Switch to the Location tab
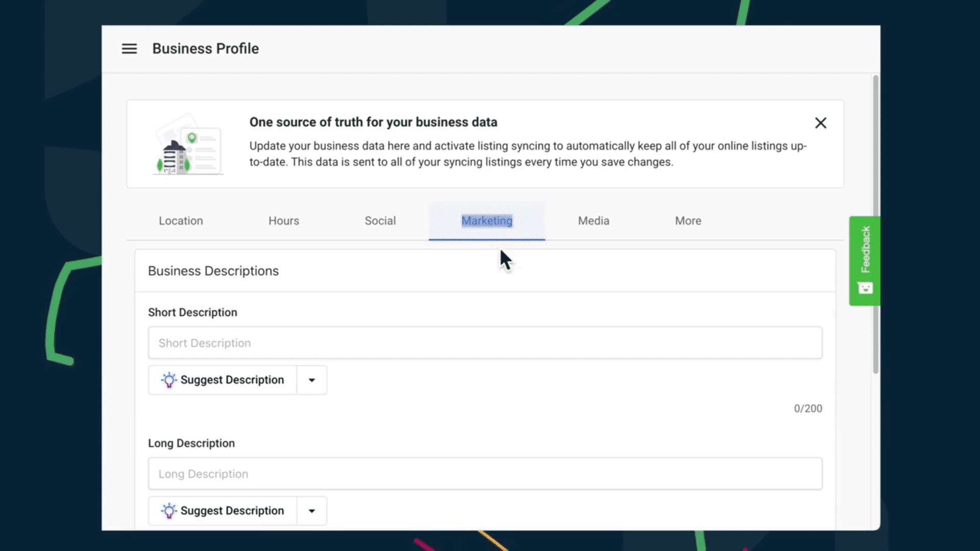 [x=181, y=221]
